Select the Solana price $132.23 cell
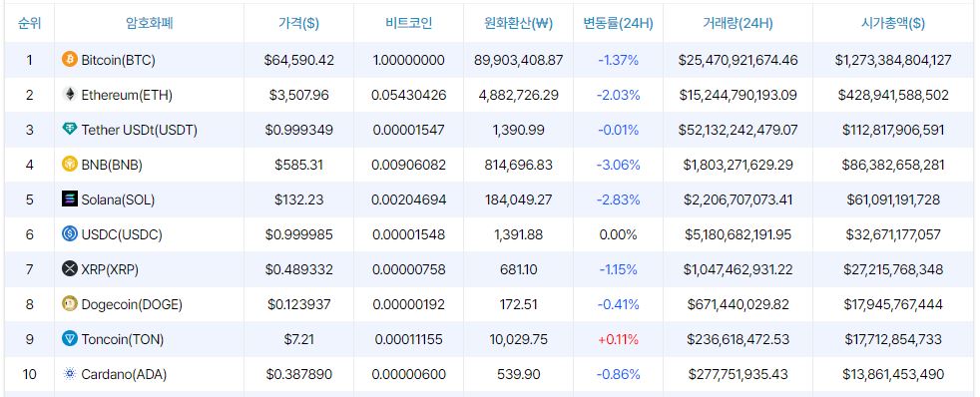The width and height of the screenshot is (980, 397). (298, 200)
